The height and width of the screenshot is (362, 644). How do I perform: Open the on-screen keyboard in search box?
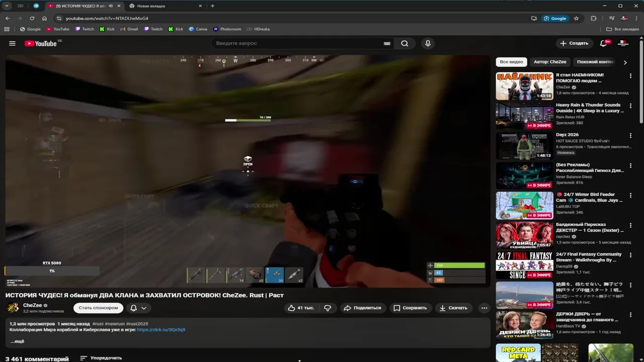pyautogui.click(x=387, y=44)
